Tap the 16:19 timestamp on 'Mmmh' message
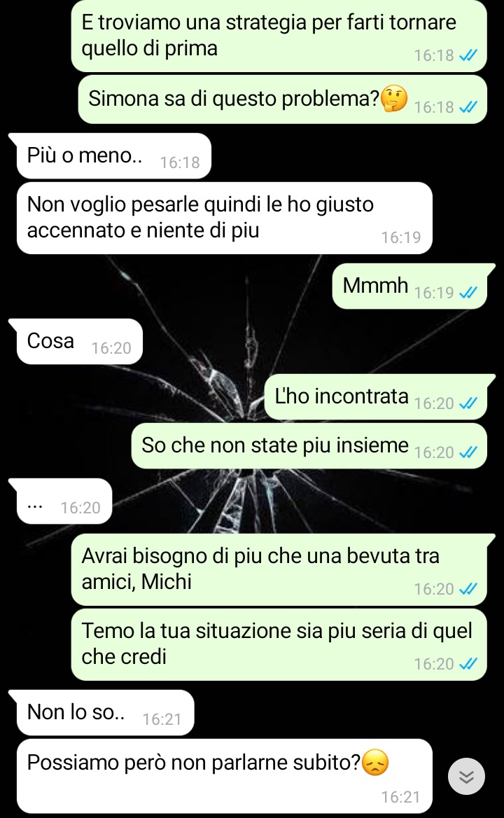This screenshot has height=818, width=504. 433,293
